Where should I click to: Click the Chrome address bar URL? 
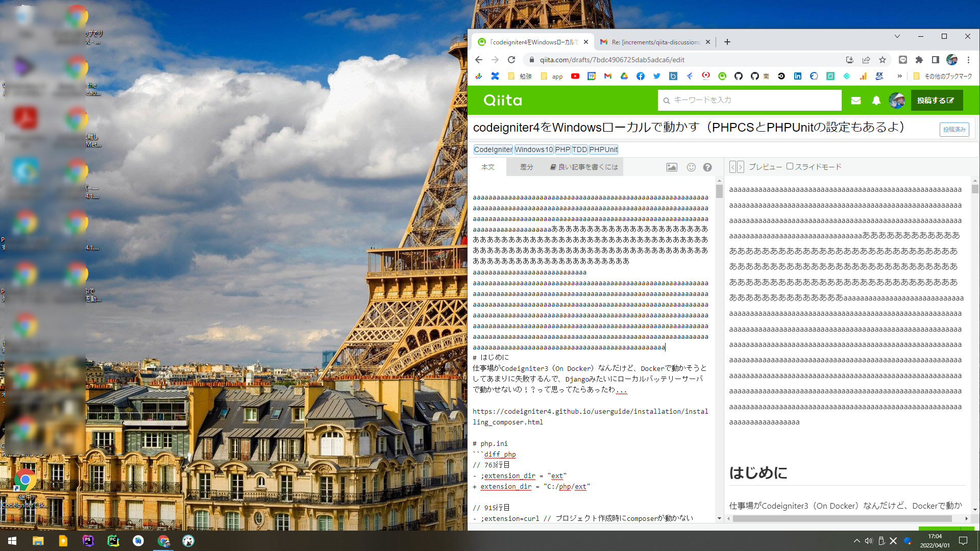[x=612, y=60]
